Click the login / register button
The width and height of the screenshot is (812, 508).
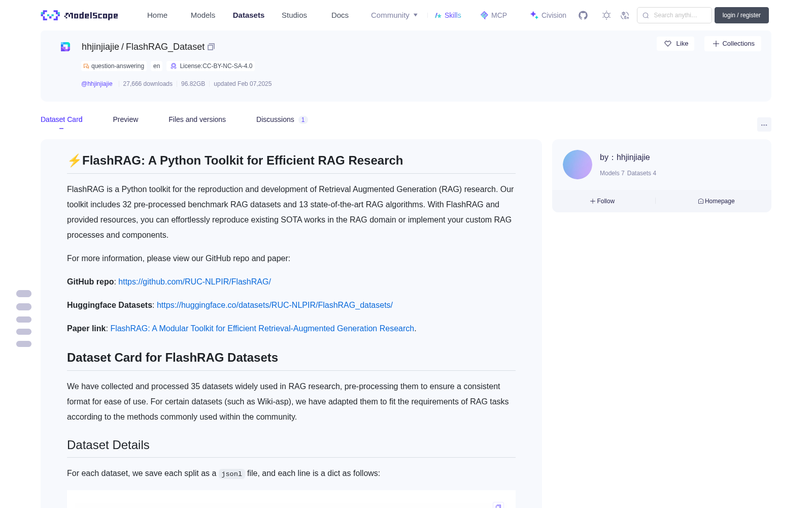(x=741, y=15)
